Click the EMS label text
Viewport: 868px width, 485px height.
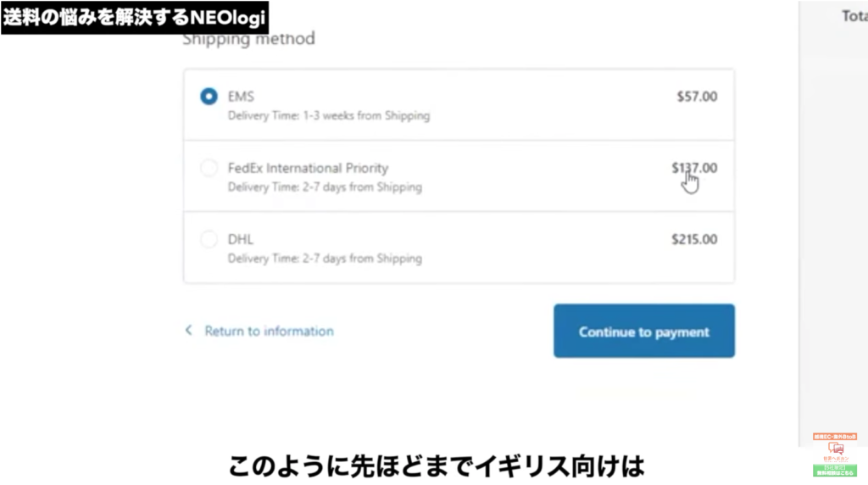click(241, 97)
